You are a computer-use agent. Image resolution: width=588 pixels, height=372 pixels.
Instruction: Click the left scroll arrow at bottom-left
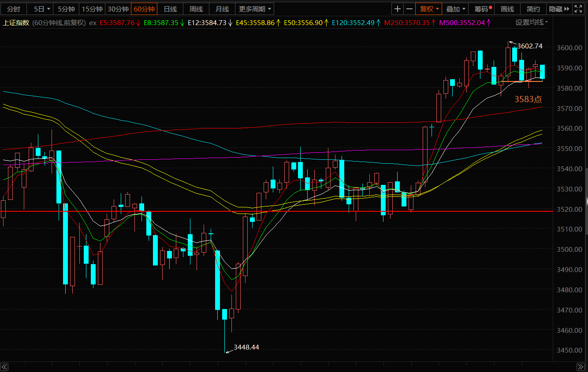4,367
